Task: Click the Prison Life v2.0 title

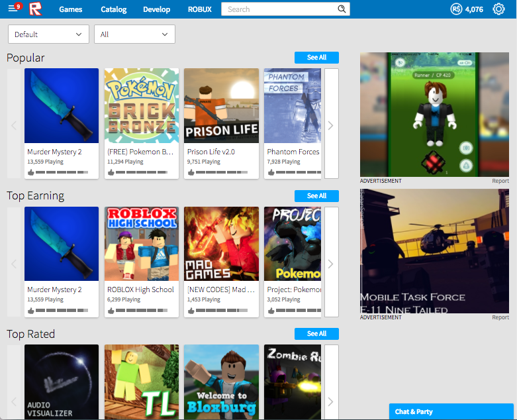Action: 211,152
